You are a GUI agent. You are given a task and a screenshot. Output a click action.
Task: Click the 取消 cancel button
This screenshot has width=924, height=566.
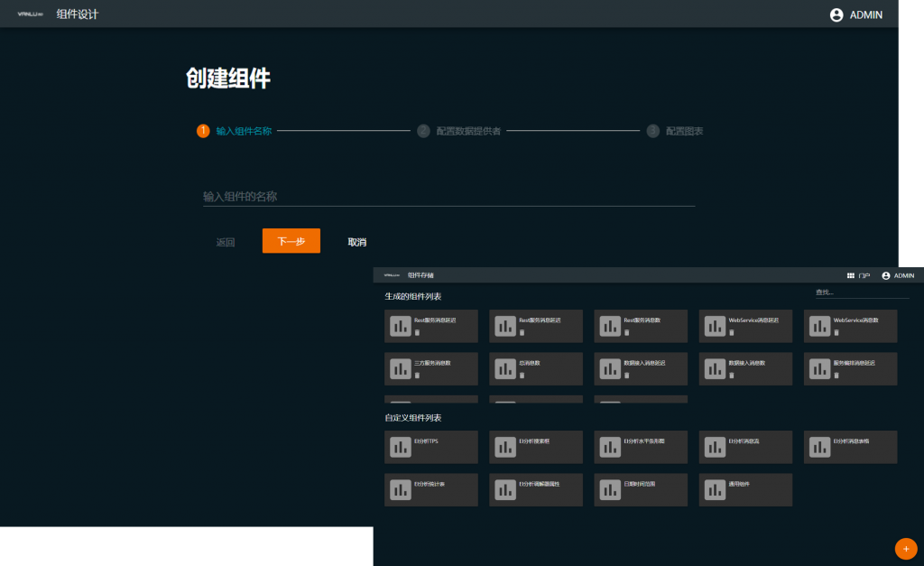357,242
